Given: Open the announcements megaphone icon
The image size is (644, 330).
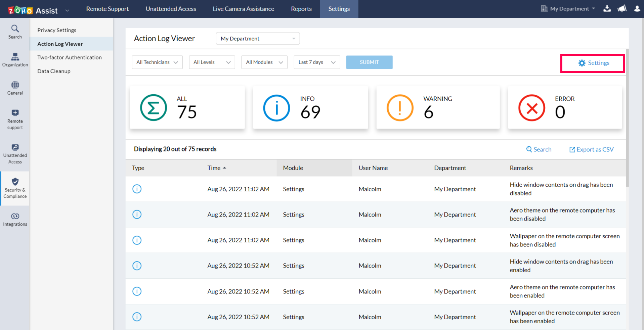Looking at the screenshot, I should click(x=622, y=8).
